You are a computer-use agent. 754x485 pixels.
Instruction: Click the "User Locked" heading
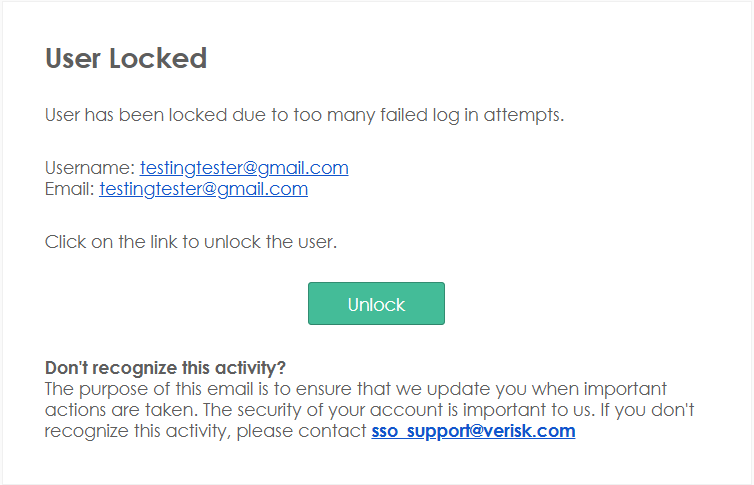click(x=126, y=58)
